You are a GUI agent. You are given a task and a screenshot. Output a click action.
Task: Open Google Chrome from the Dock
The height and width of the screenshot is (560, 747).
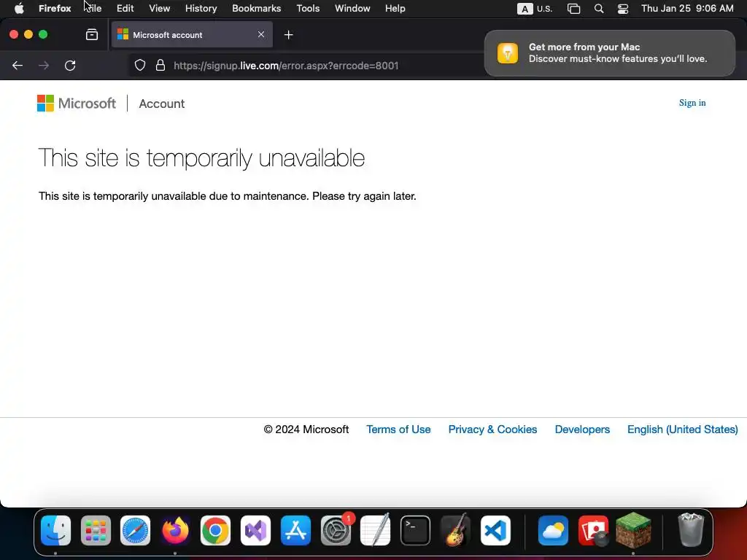215,530
